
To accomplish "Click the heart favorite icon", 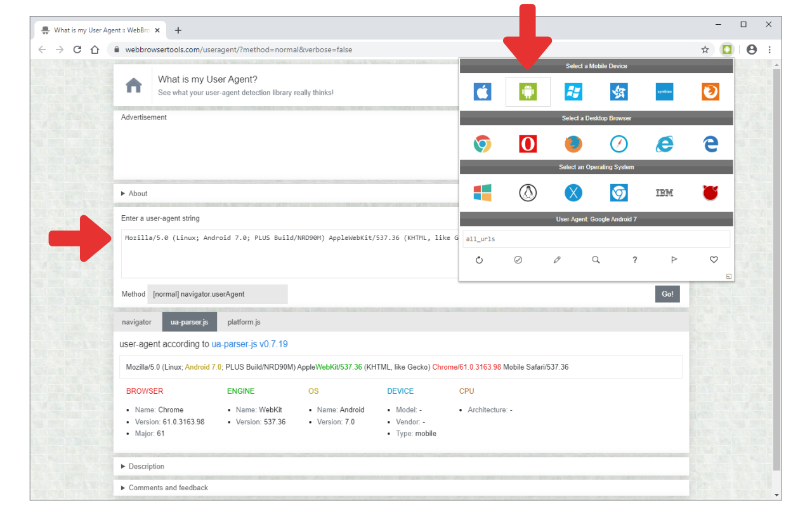I will pos(713,260).
